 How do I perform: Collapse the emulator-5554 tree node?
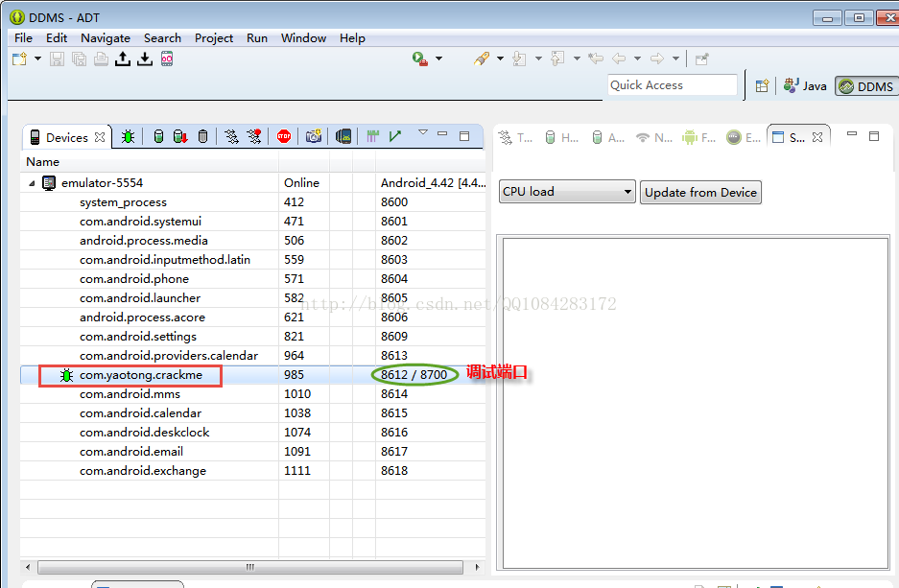pos(32,183)
